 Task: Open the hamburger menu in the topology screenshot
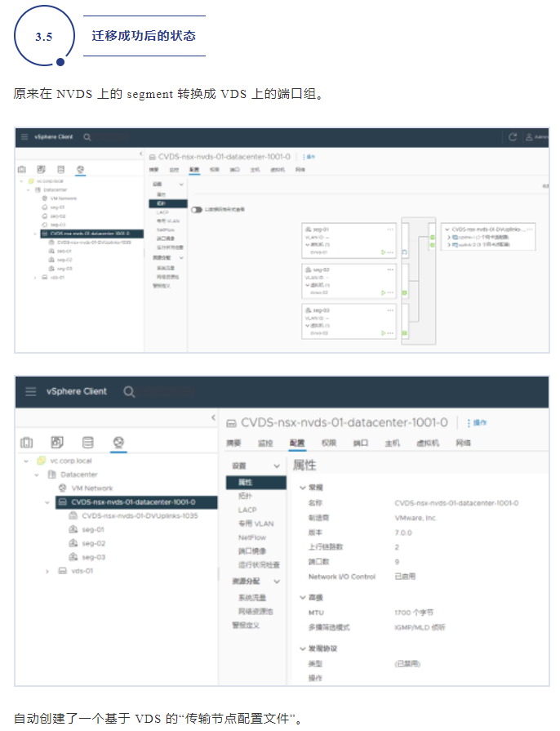24,137
